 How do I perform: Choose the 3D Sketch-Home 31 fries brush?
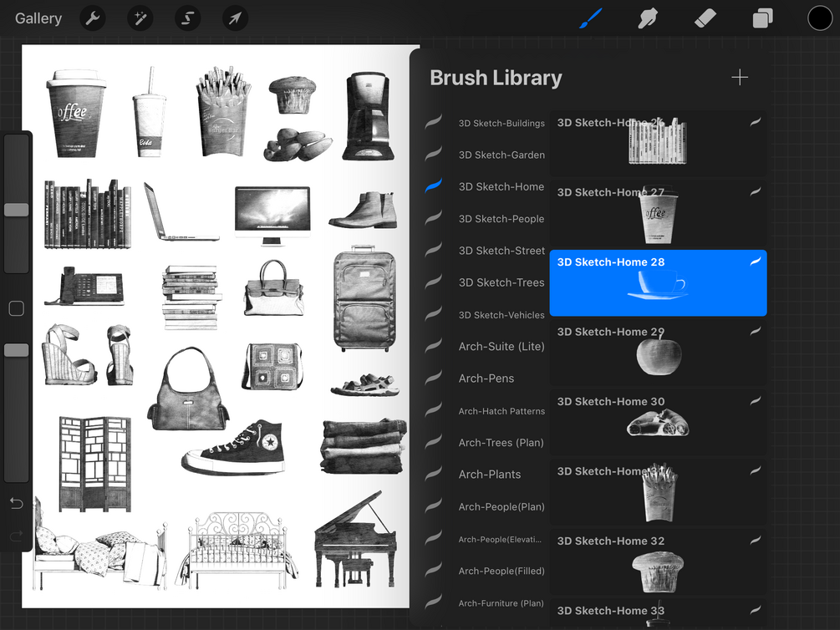click(x=658, y=492)
